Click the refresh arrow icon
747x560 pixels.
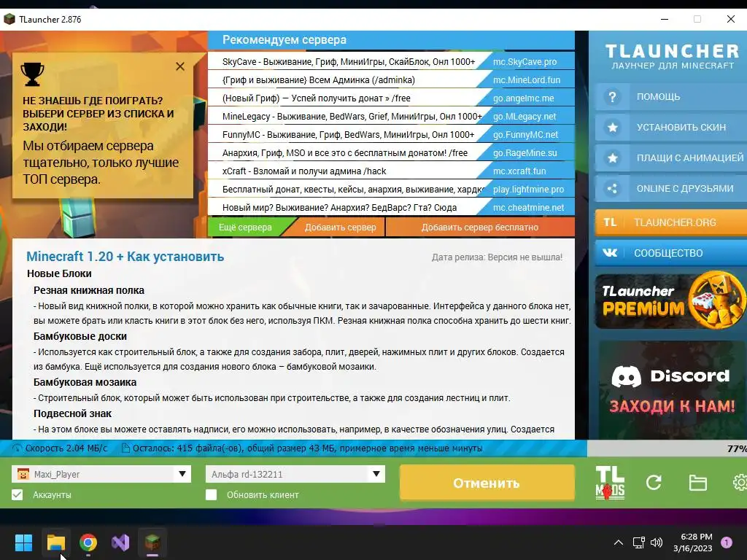click(x=654, y=483)
